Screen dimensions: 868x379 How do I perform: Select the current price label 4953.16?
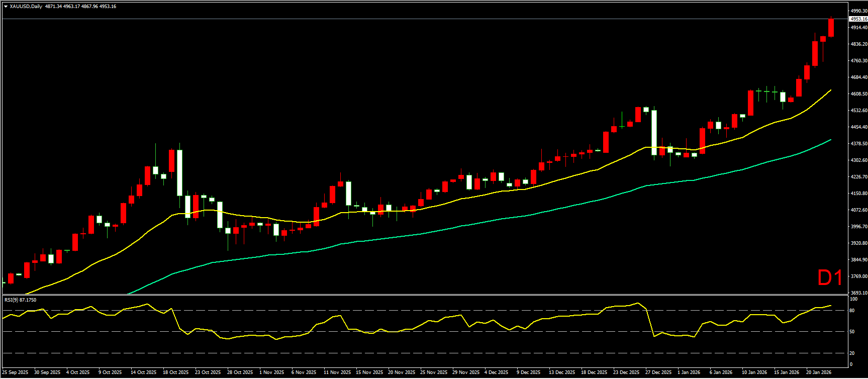pos(858,19)
